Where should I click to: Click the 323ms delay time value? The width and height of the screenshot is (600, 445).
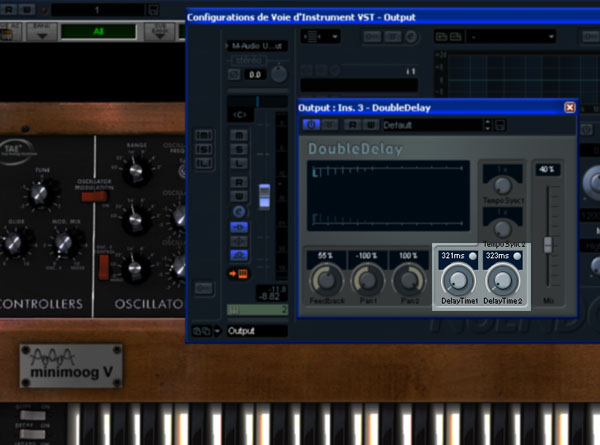tap(497, 256)
